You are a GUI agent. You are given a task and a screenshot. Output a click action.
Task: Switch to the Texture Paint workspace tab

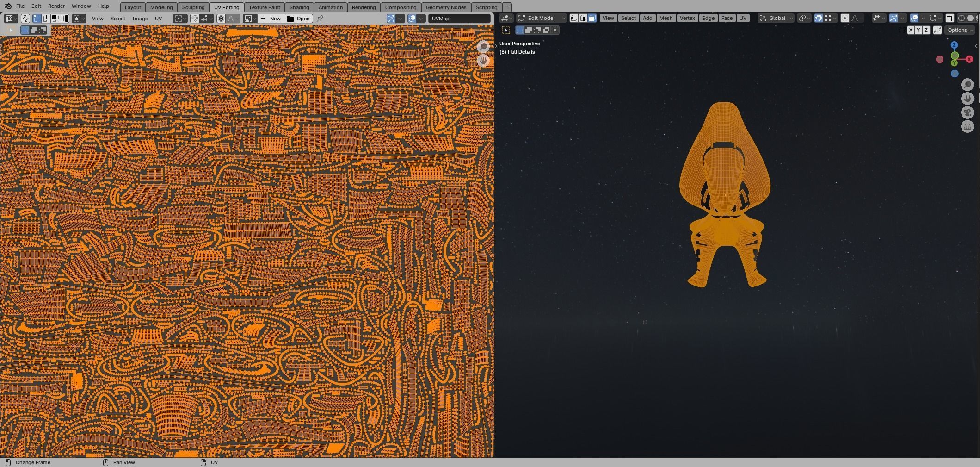click(265, 7)
